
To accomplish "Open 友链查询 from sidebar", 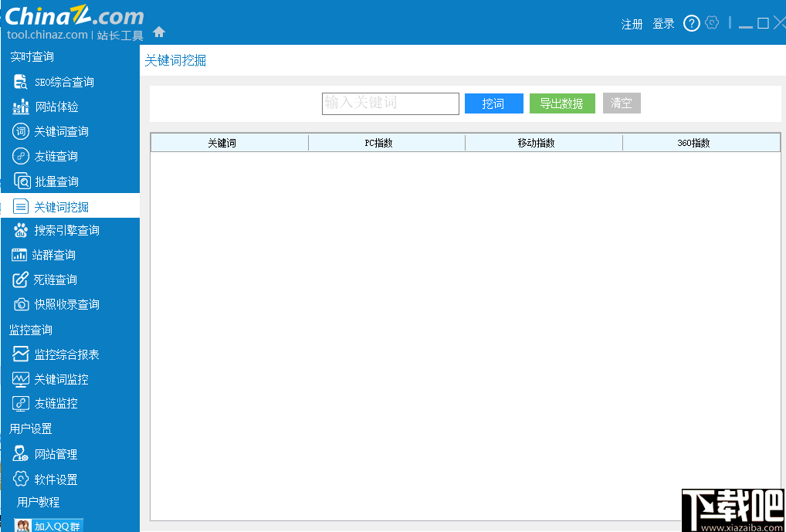I will (x=56, y=156).
